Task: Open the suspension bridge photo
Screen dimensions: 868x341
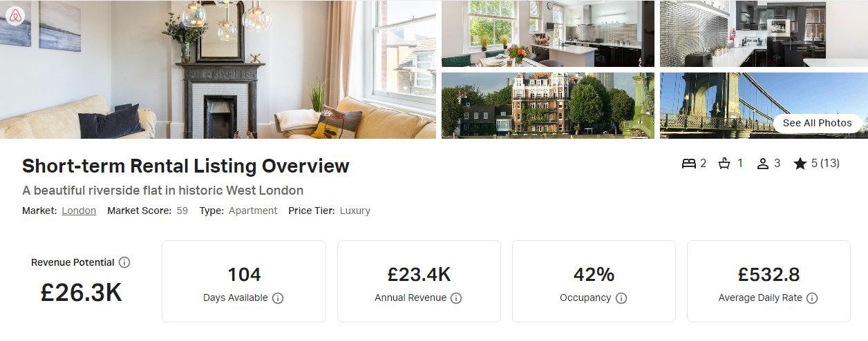Action: (x=764, y=106)
